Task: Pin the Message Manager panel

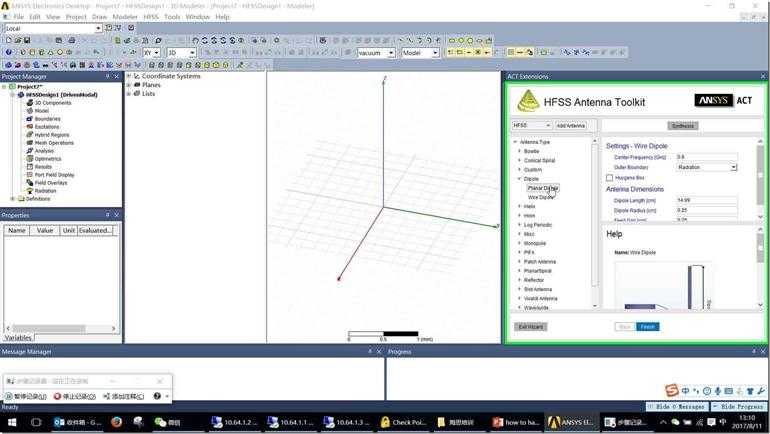Action: tap(370, 352)
